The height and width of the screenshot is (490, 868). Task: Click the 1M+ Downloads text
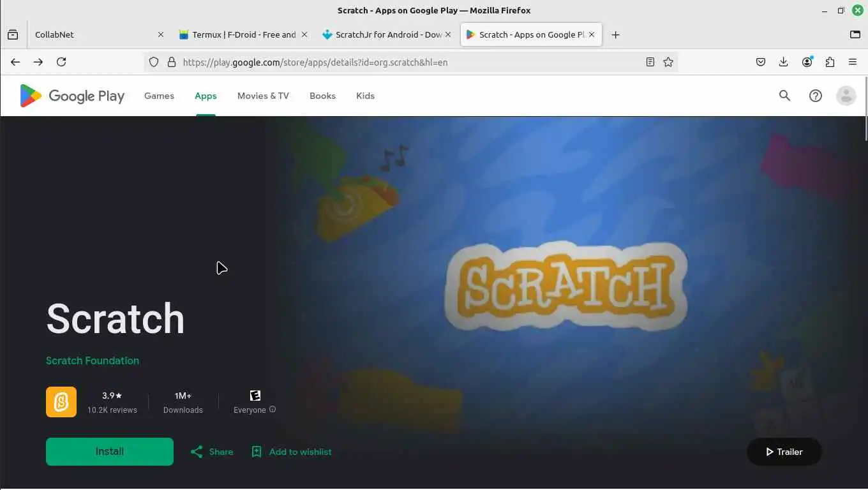pos(183,403)
